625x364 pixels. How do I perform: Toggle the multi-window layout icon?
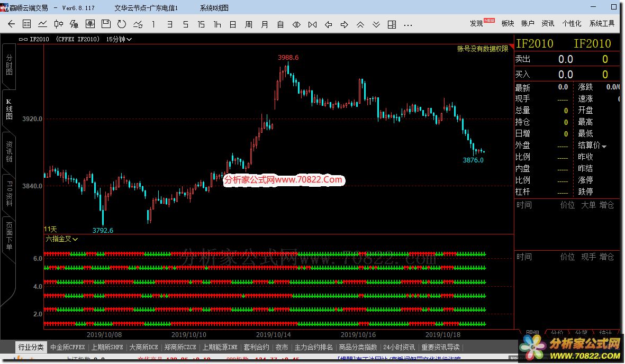392,24
